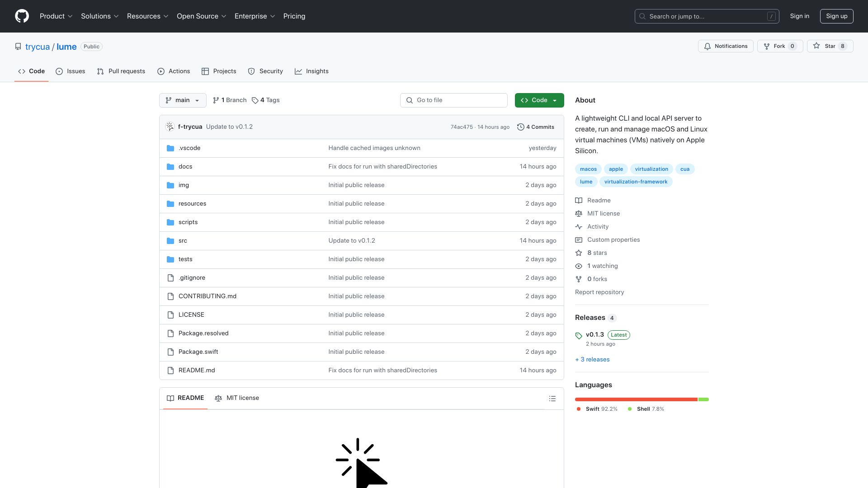Click the green Shell language bar segment

(x=703, y=399)
